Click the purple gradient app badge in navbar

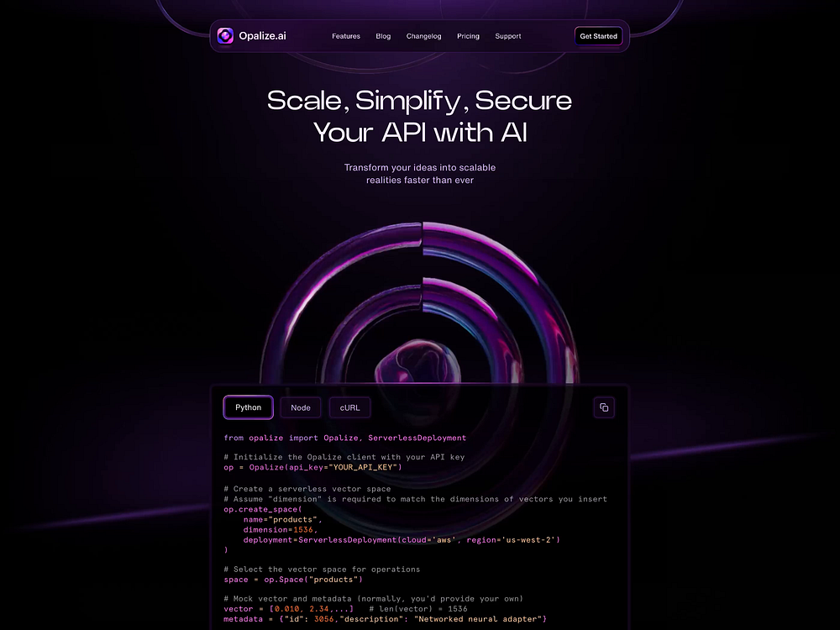[x=225, y=35]
